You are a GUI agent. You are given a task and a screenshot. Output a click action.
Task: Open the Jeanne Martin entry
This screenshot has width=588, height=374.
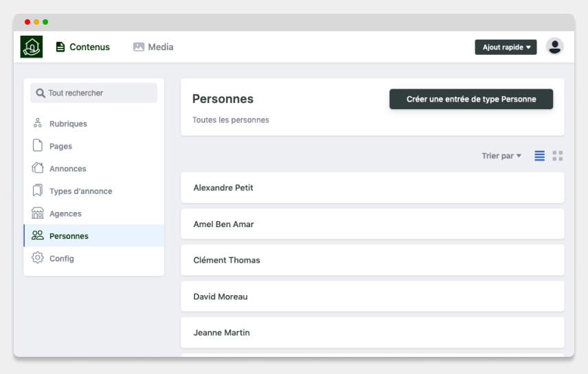click(x=372, y=332)
